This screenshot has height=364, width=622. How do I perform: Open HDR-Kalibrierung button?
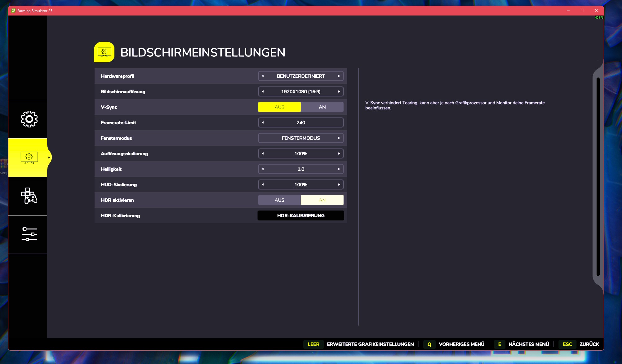tap(301, 215)
